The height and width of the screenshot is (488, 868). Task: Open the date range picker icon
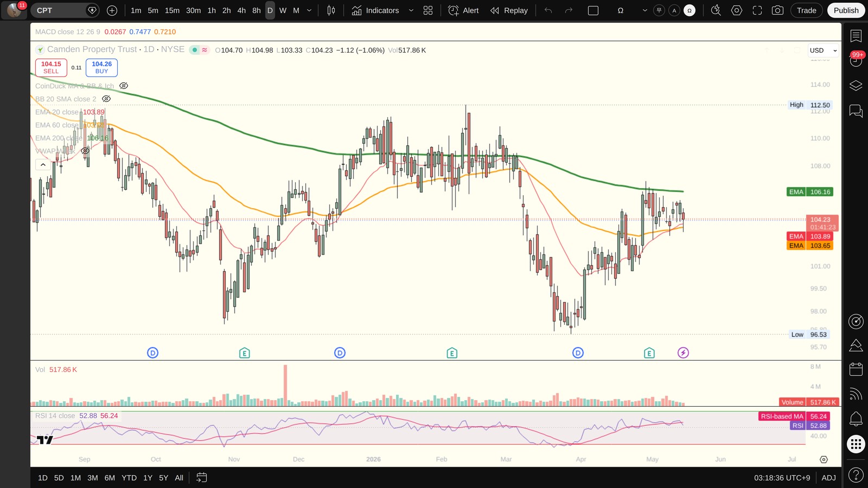point(202,478)
